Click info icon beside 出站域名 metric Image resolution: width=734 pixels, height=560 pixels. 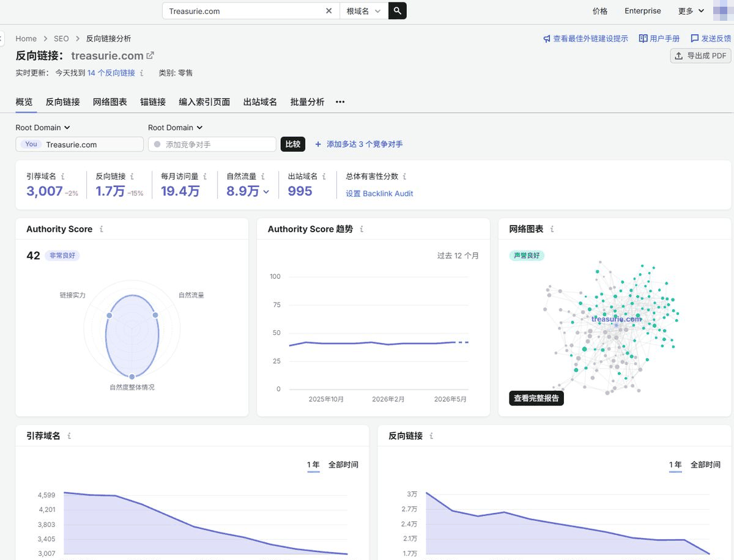click(324, 176)
